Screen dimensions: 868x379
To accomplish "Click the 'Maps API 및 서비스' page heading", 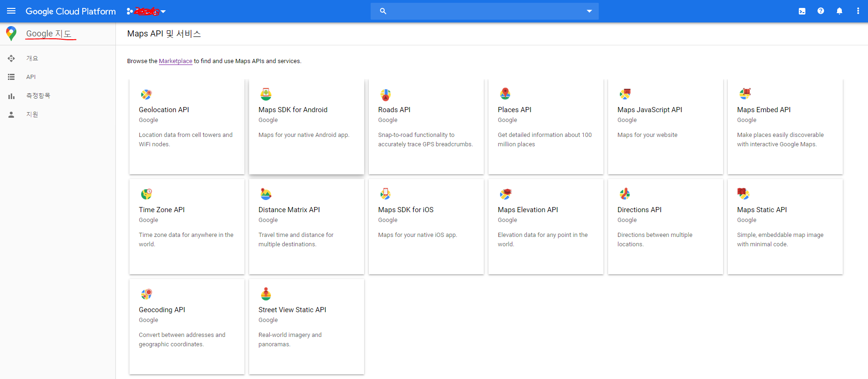I will [x=164, y=34].
